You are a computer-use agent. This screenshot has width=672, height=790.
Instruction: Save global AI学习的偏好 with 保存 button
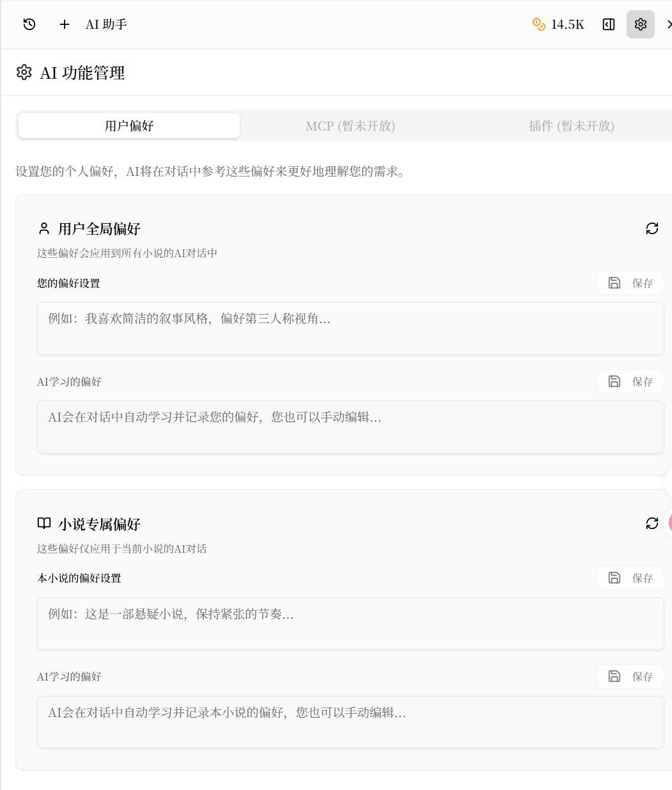coord(630,381)
